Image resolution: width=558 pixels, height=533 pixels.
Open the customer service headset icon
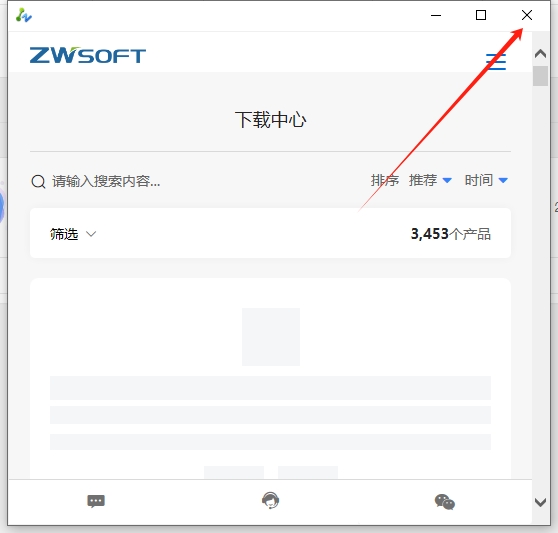coord(270,501)
